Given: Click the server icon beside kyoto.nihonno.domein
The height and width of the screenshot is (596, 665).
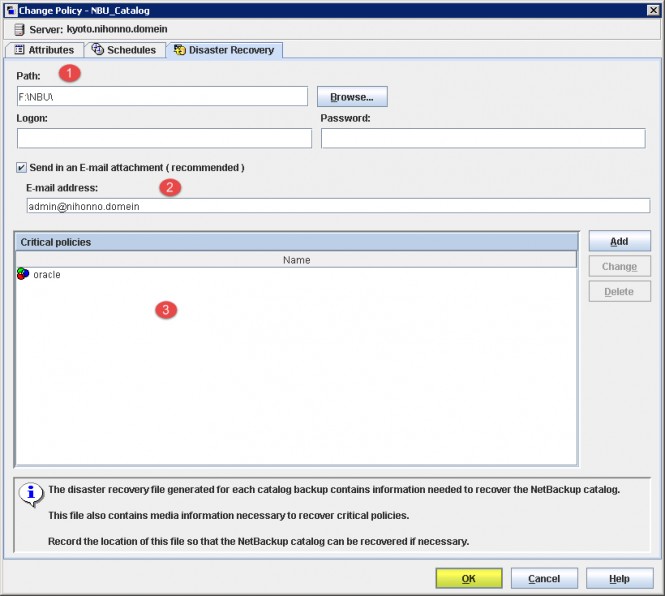Looking at the screenshot, I should pyautogui.click(x=19, y=29).
